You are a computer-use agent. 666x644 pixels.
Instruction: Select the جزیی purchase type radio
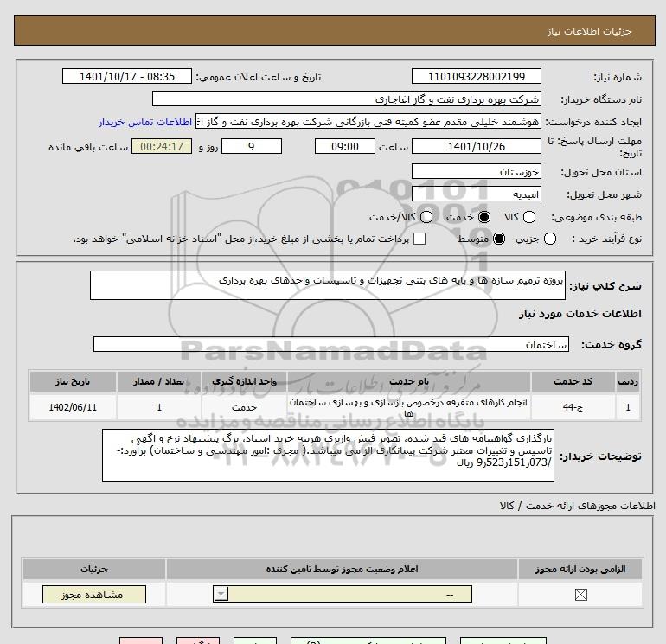549,239
